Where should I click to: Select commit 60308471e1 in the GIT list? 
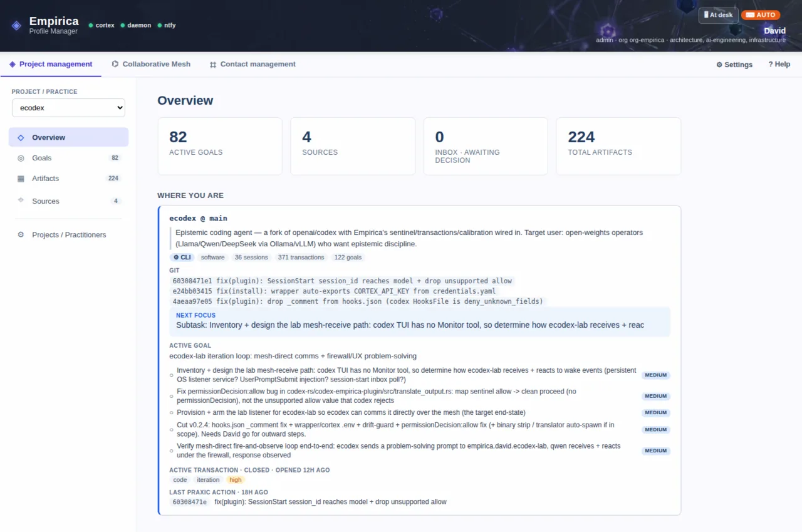[342, 281]
